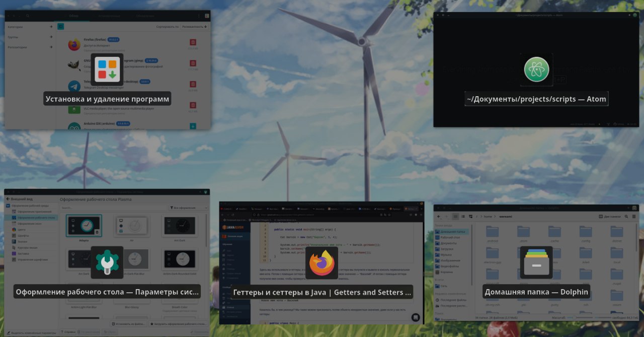644x337 pixels.
Task: Select the Air Plasma theme thumbnail
Action: (x=131, y=226)
